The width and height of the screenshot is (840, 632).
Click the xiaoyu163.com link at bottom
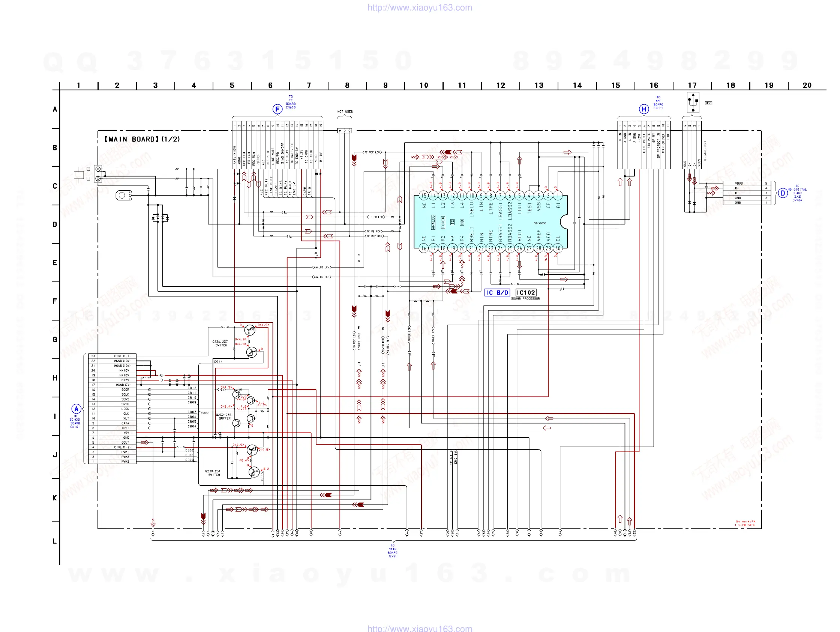point(420,628)
